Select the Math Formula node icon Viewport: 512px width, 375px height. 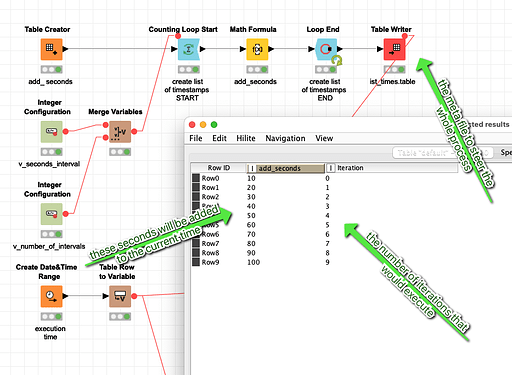click(x=257, y=49)
